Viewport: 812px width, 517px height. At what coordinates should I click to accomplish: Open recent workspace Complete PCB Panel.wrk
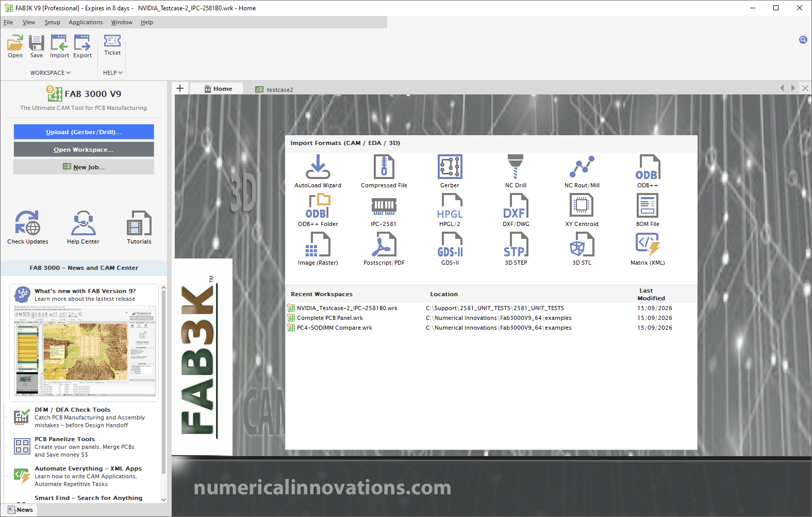(330, 318)
